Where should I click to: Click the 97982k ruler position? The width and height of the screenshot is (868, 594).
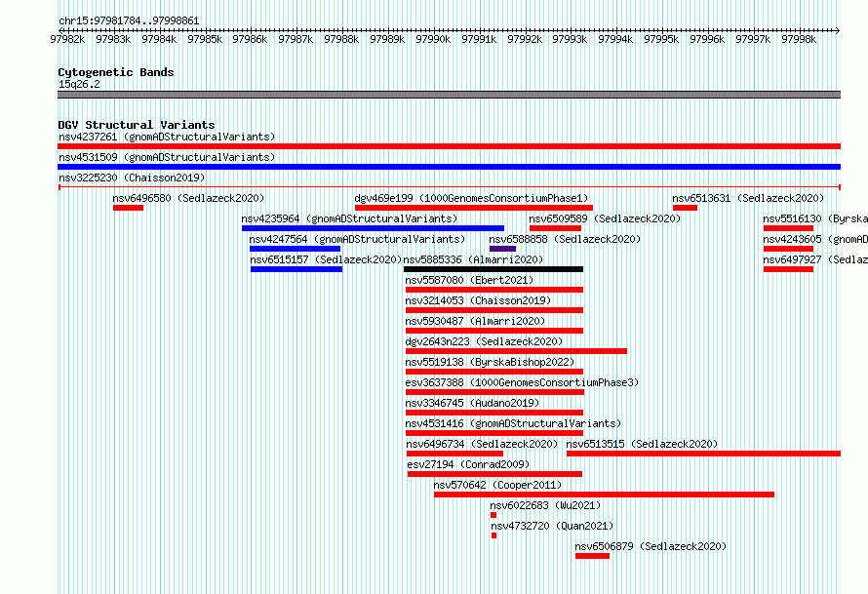[67, 39]
